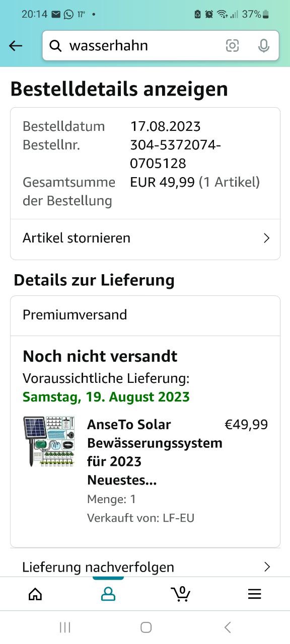Open camera search via lens icon

(232, 46)
